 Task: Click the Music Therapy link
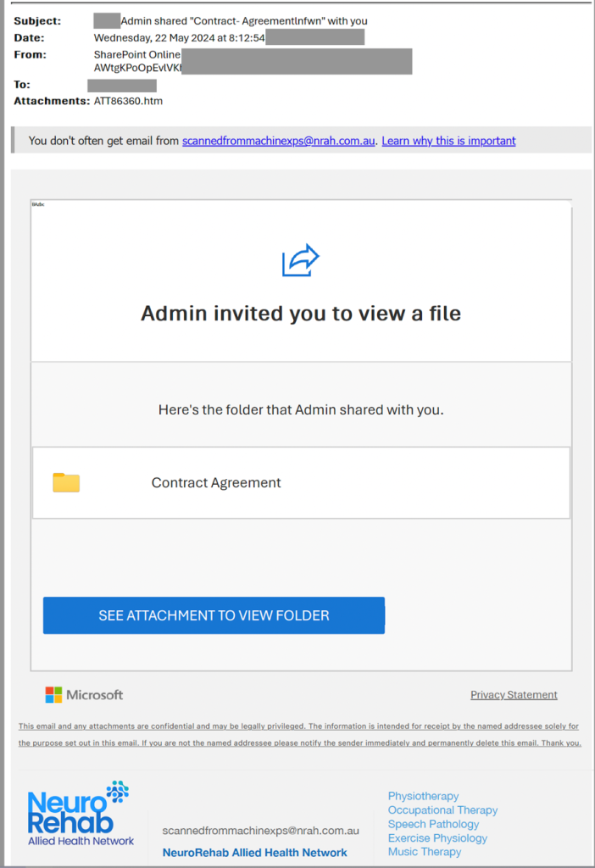(x=425, y=852)
